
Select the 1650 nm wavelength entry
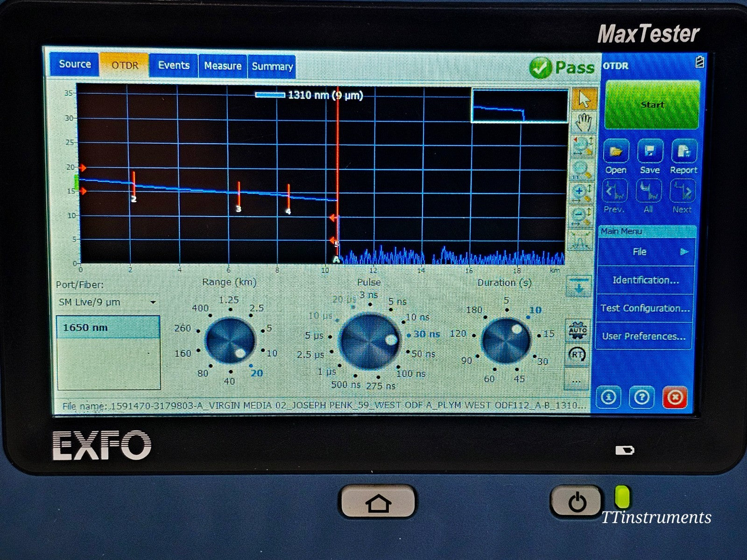point(108,327)
